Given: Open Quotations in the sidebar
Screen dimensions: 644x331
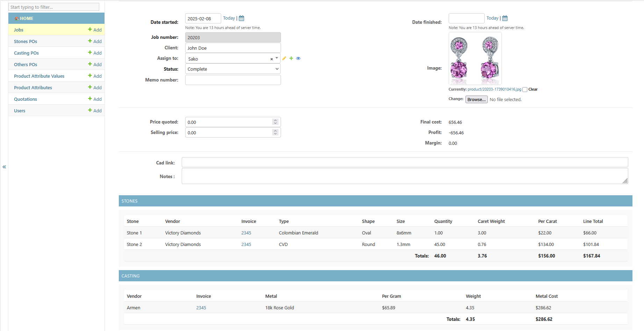Looking at the screenshot, I should pos(26,99).
